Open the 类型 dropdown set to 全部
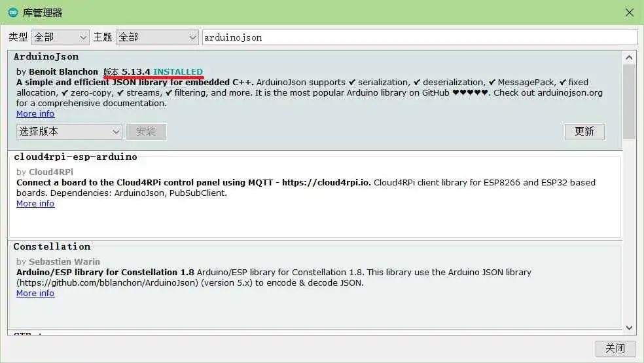 point(60,37)
